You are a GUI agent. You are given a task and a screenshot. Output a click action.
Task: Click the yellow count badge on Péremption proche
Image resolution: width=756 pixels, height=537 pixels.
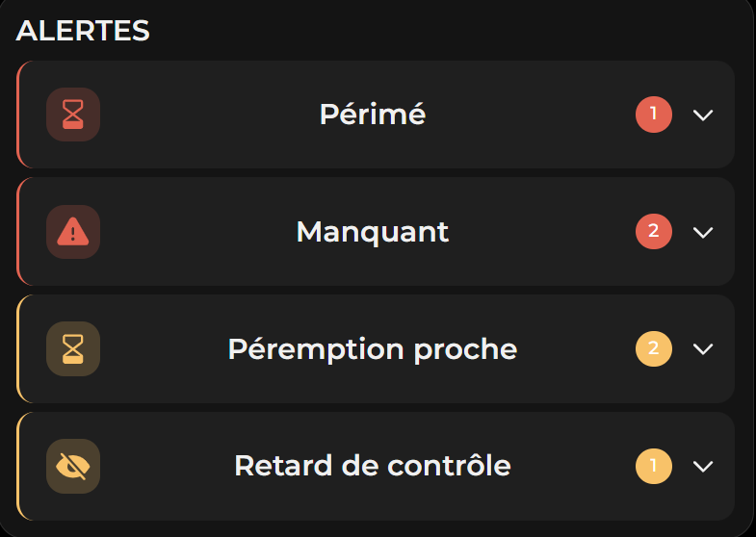654,348
